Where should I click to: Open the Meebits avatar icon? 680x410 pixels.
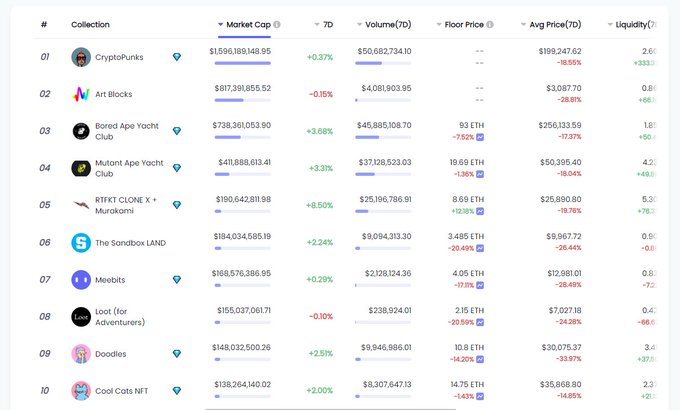[81, 279]
